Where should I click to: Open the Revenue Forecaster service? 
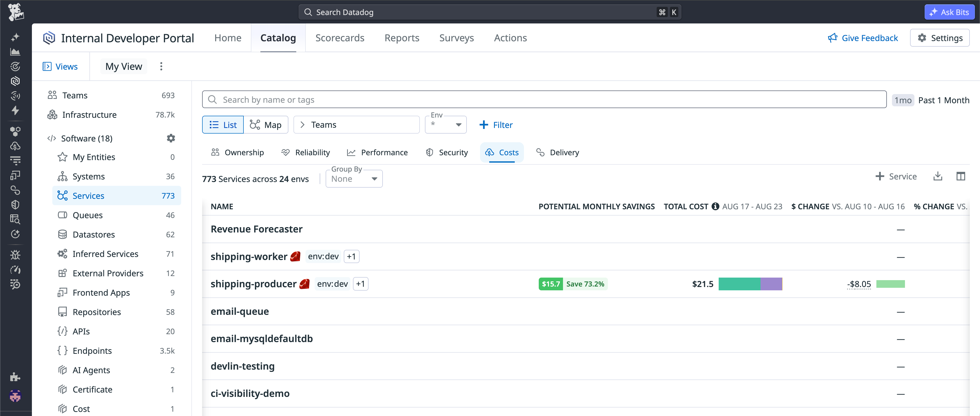coord(256,229)
